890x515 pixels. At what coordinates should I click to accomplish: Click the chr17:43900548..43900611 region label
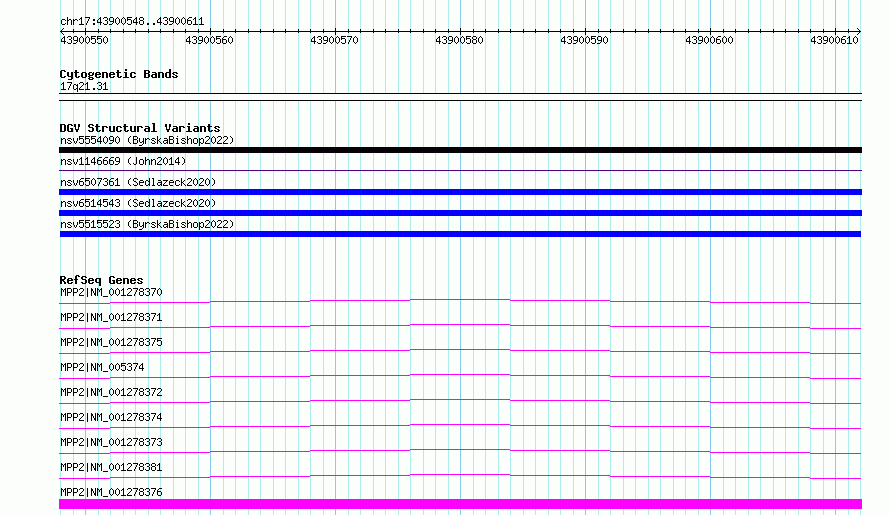pyautogui.click(x=132, y=22)
